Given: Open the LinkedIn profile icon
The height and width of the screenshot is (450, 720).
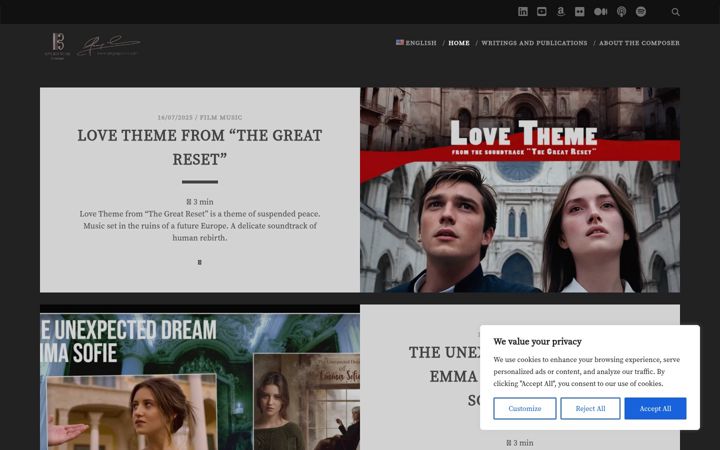Looking at the screenshot, I should coord(523,12).
